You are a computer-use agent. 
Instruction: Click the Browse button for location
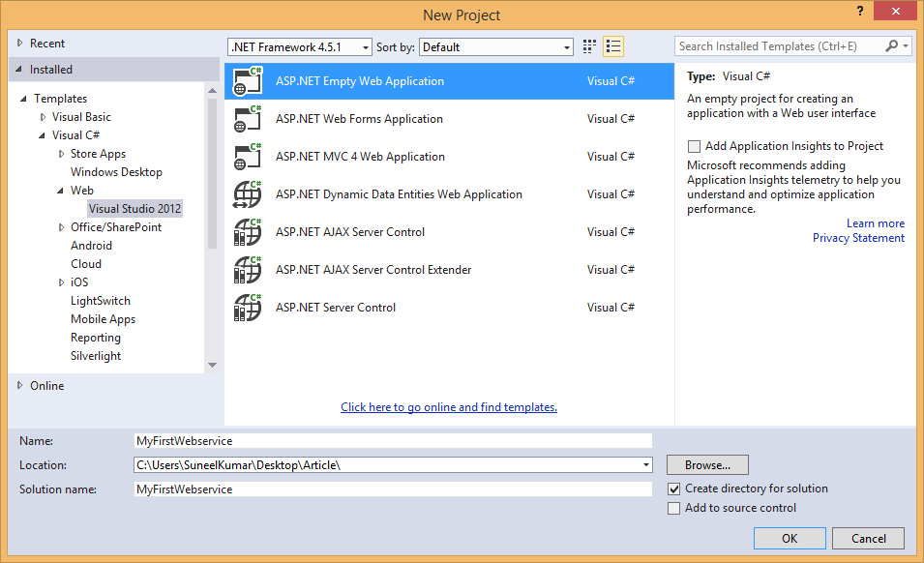[706, 464]
